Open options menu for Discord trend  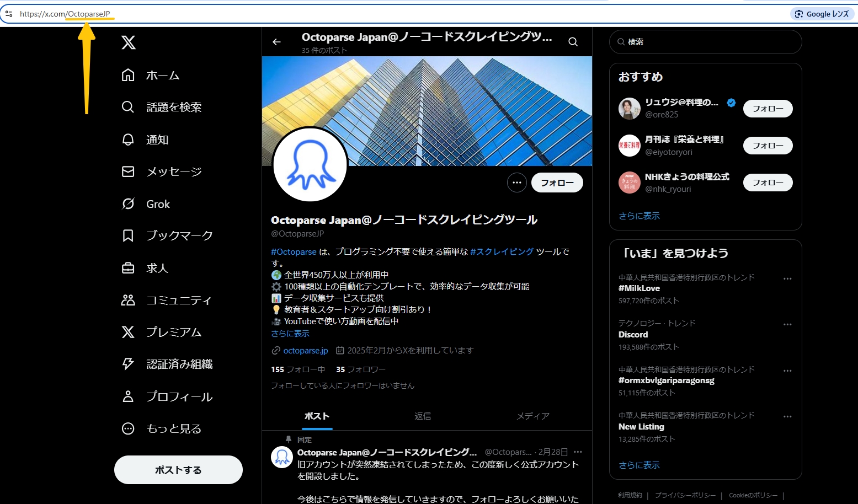787,324
